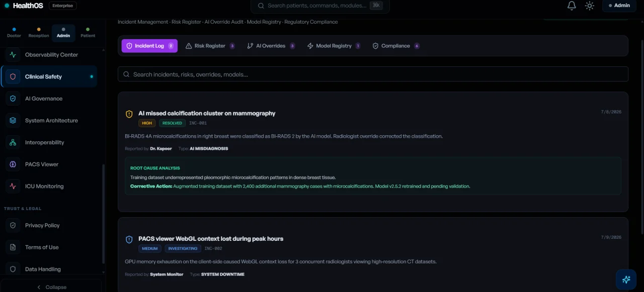
Task: Click the Clinical Safety shield icon
Action: tap(13, 77)
